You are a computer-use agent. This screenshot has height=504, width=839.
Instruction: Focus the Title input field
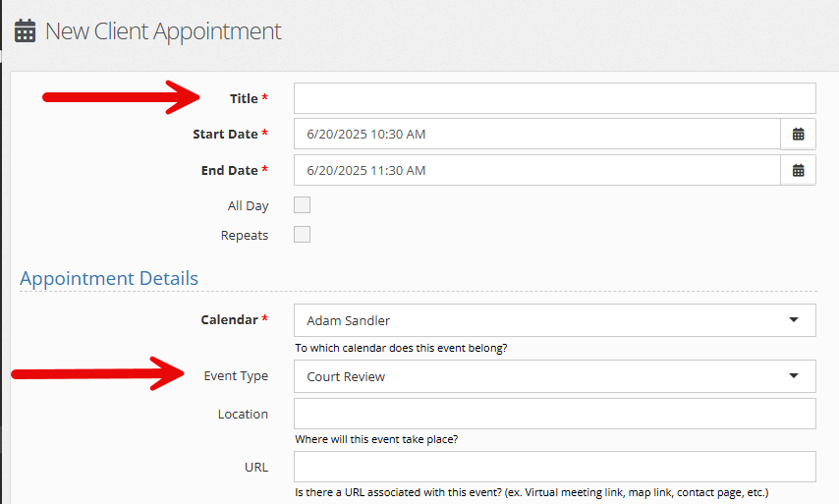pos(555,98)
